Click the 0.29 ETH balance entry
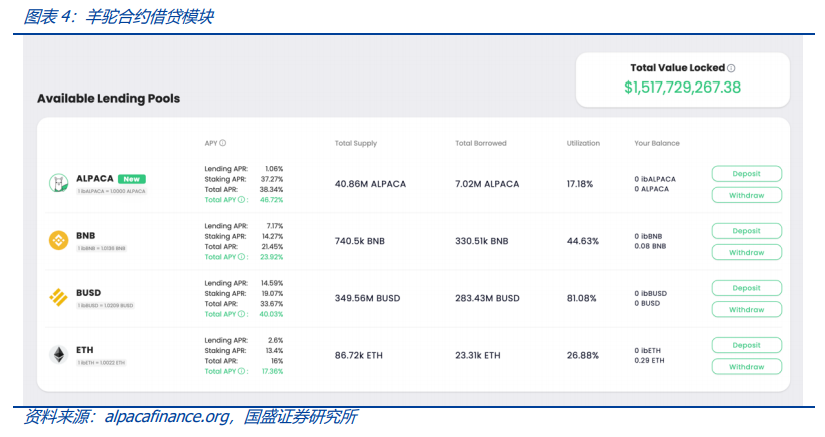825x437 pixels. (649, 361)
